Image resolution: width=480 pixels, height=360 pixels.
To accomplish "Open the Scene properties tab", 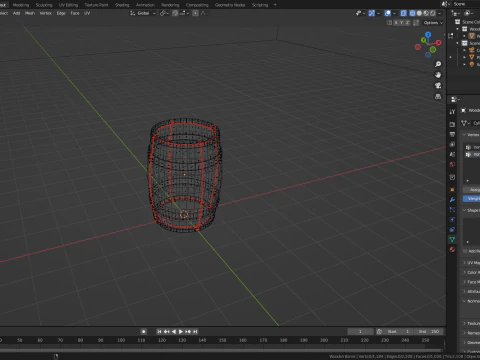I will point(452,154).
